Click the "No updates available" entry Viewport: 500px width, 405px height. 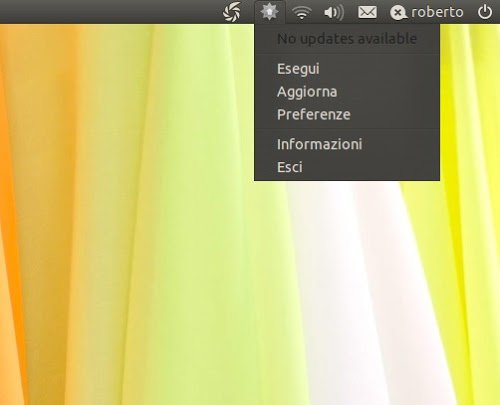click(x=347, y=39)
